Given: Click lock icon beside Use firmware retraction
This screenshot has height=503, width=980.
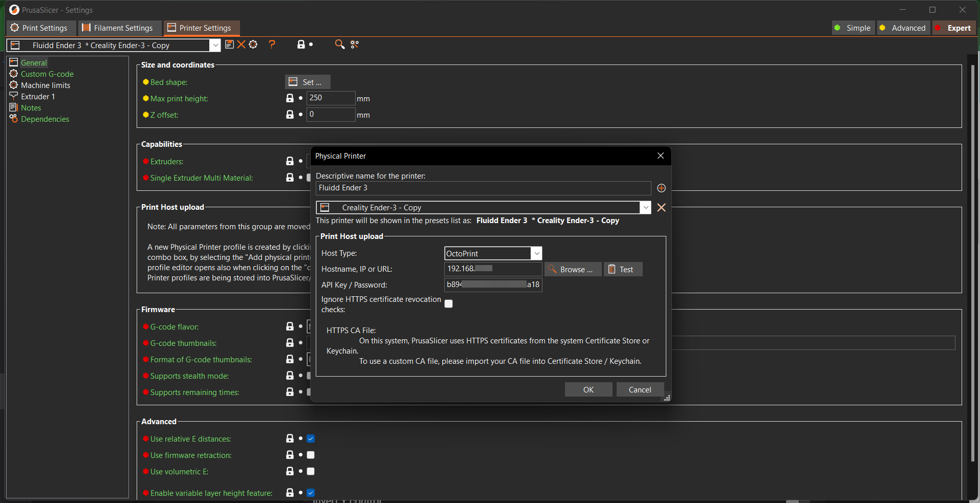Looking at the screenshot, I should [290, 455].
